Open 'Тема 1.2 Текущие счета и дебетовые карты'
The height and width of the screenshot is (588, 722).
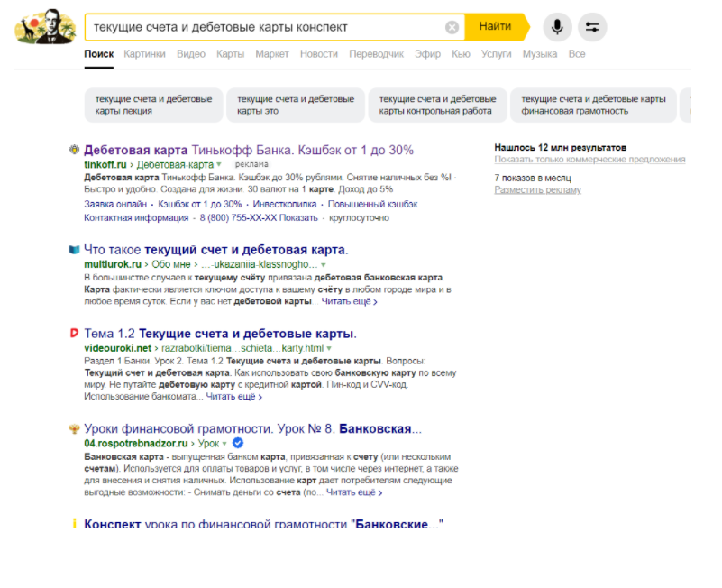pyautogui.click(x=220, y=333)
